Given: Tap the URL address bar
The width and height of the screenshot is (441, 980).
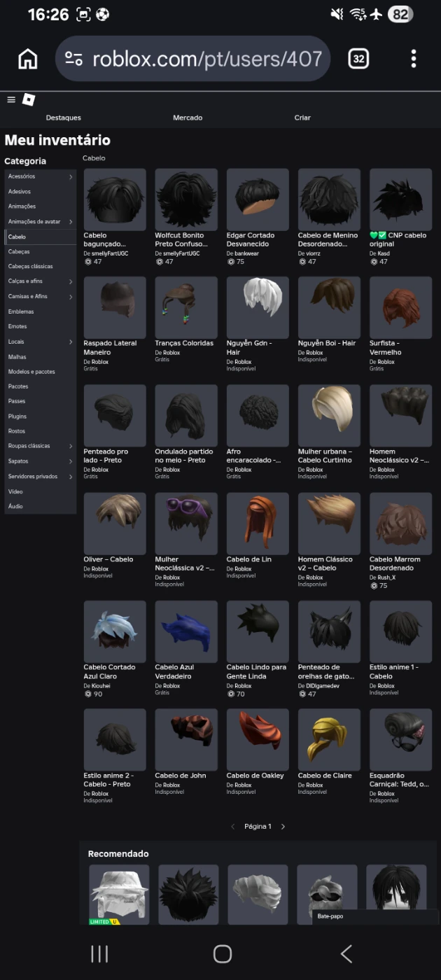Looking at the screenshot, I should coord(206,59).
